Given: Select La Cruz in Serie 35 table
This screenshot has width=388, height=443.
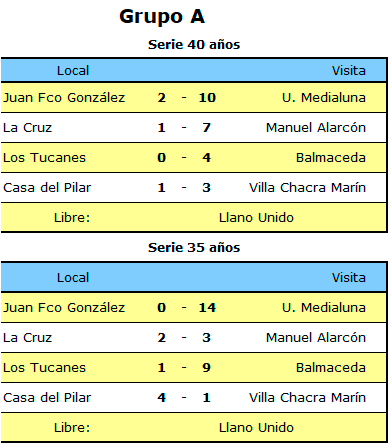Looking at the screenshot, I should click(27, 338).
